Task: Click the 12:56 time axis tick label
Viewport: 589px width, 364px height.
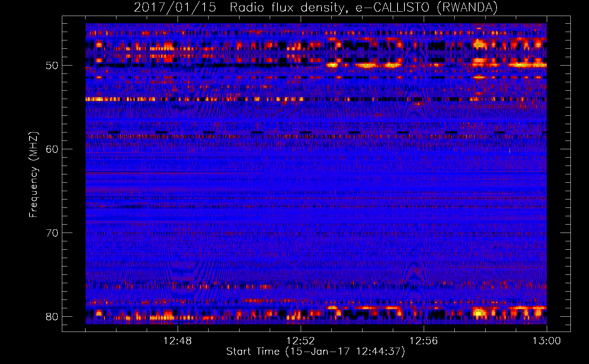Action: coord(424,341)
